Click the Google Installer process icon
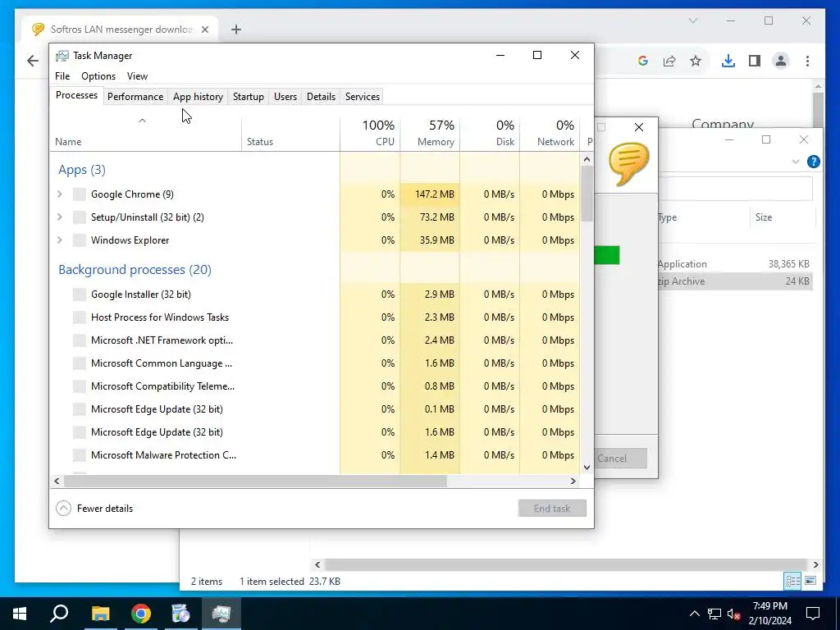This screenshot has height=630, width=840. (x=80, y=294)
